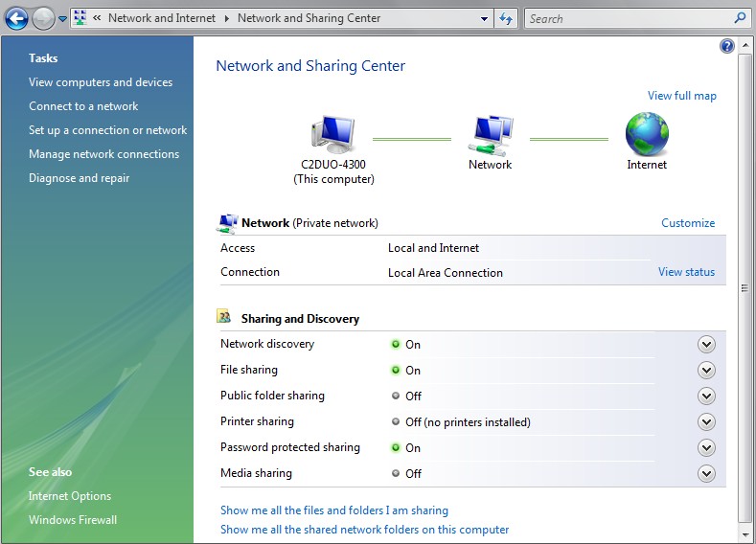Click Network discovery green On indicator
The width and height of the screenshot is (756, 544).
(x=396, y=344)
